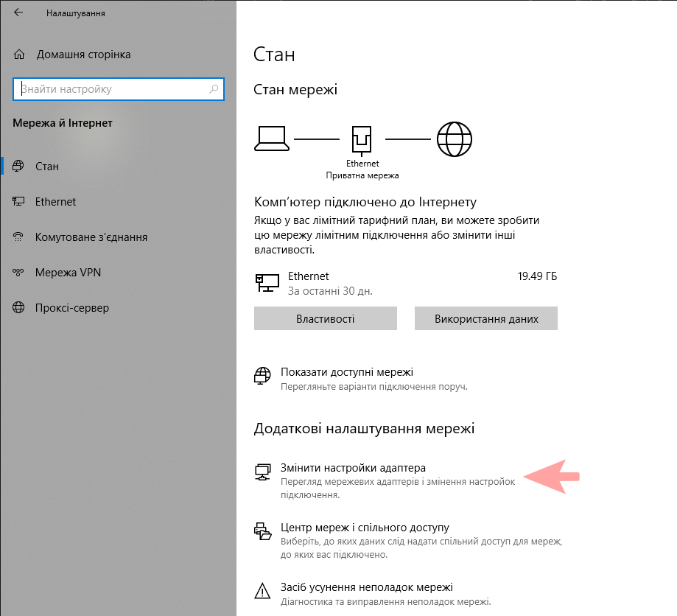Screen dimensions: 677x616
Task: Click the laptop icon in the network map
Action: click(272, 137)
